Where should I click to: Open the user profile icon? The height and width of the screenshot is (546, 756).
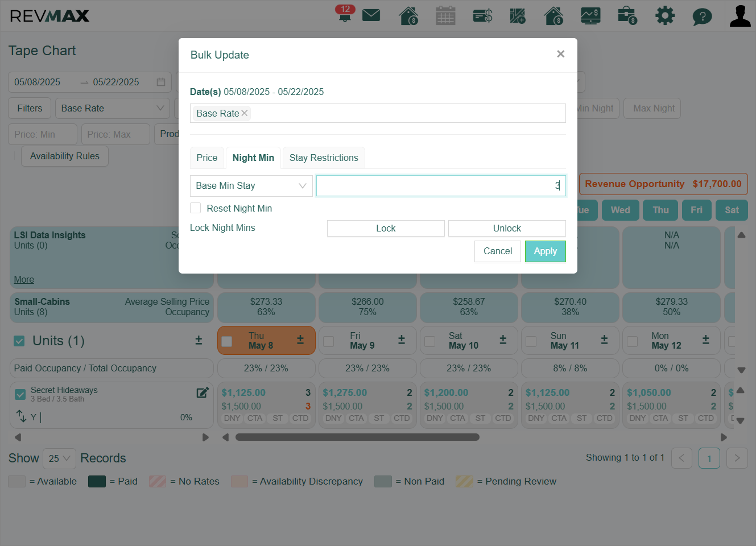[x=740, y=16]
